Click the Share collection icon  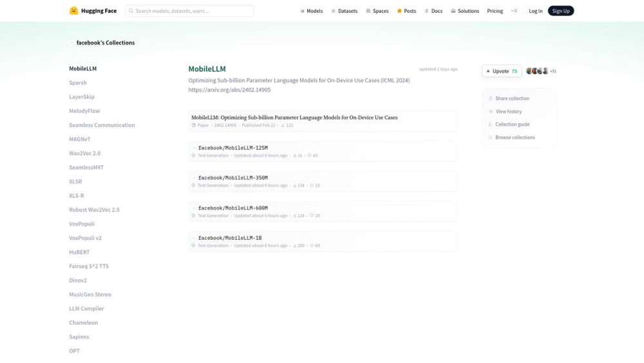490,99
